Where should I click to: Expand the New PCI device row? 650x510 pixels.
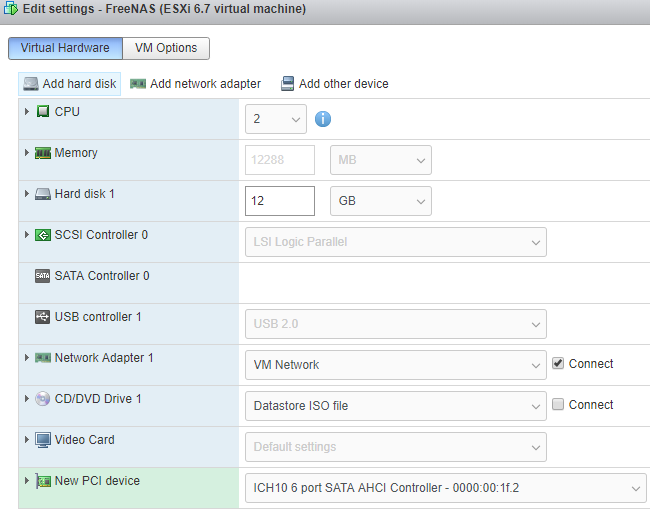pyautogui.click(x=27, y=481)
